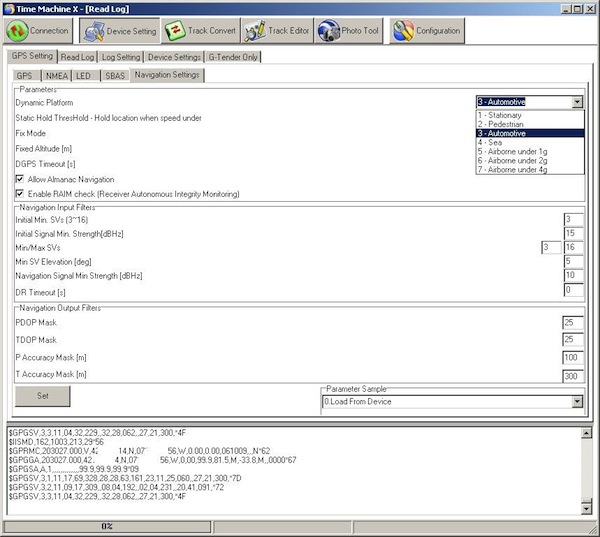
Task: Click the PDOP Mask input field
Action: coord(573,323)
